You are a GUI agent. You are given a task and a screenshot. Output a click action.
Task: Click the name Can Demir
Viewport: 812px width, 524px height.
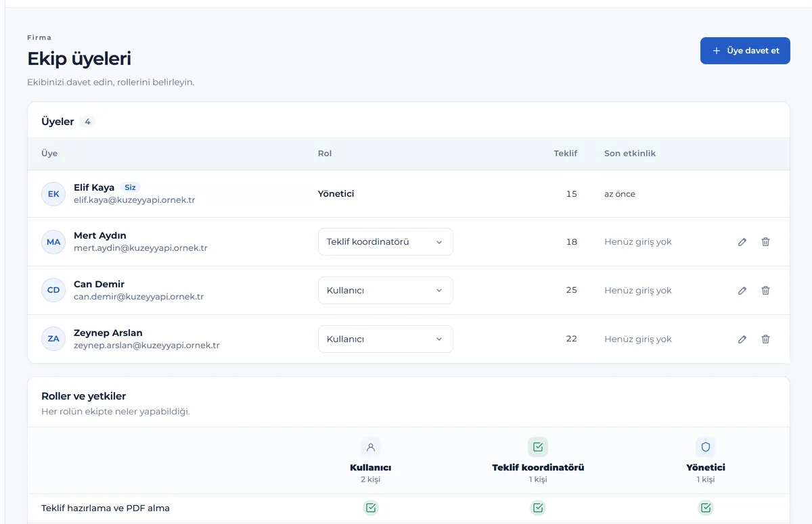(x=99, y=284)
